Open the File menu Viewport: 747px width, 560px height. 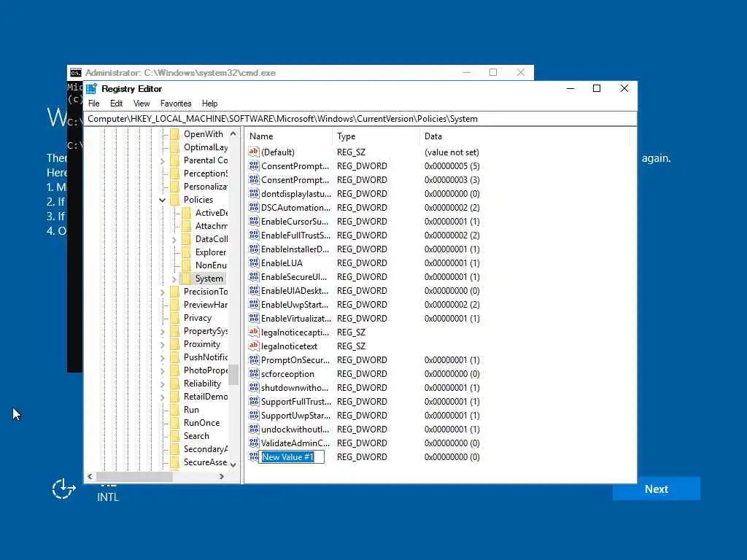[x=94, y=104]
